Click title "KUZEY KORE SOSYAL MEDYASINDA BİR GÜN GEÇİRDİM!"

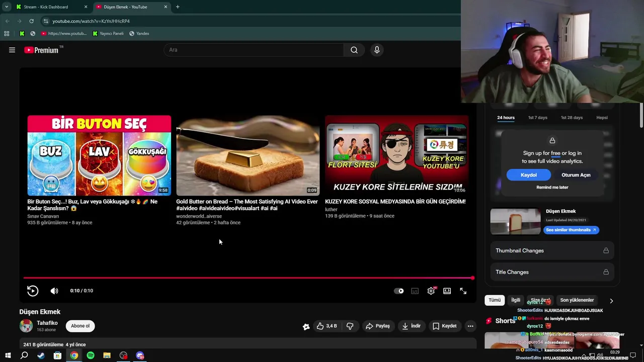point(395,202)
